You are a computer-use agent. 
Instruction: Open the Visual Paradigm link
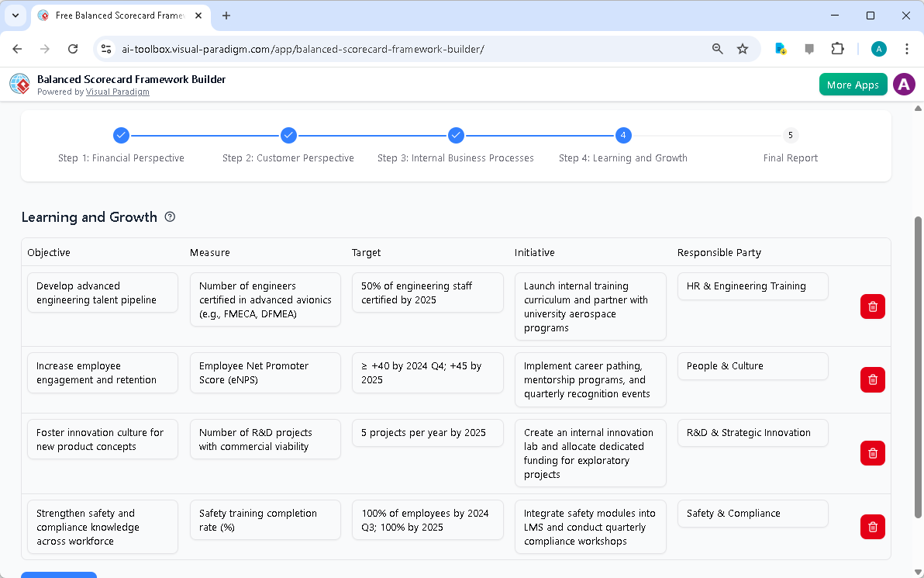(x=118, y=92)
